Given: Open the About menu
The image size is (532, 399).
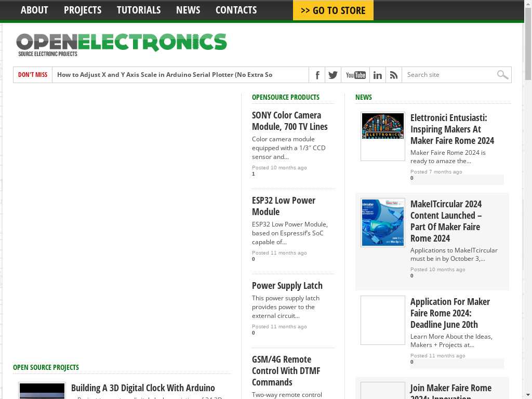Looking at the screenshot, I should point(34,10).
